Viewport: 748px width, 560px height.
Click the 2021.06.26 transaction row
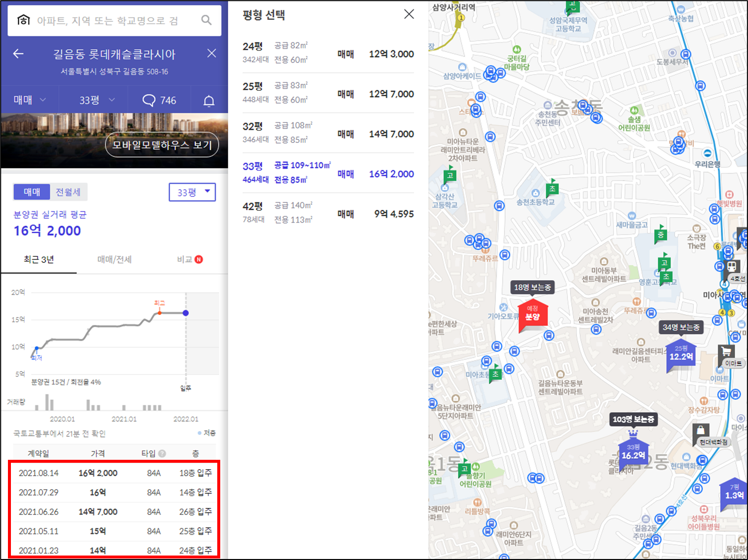click(115, 511)
